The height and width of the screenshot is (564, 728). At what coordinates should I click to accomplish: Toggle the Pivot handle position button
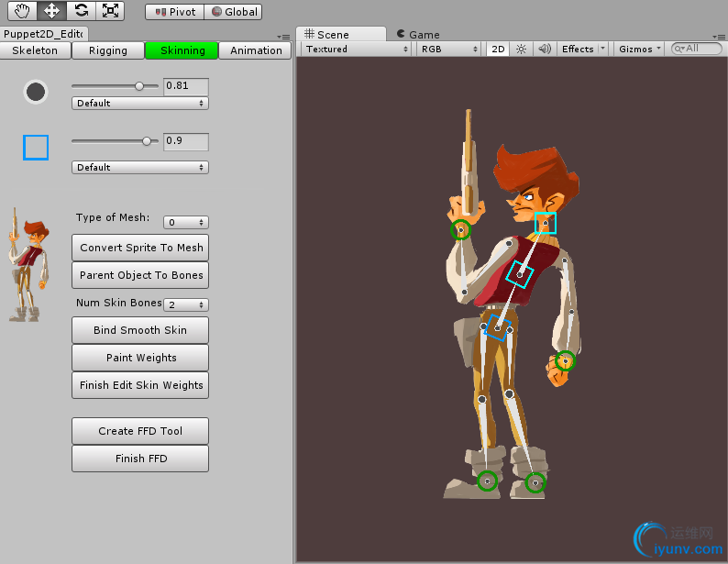click(x=173, y=12)
